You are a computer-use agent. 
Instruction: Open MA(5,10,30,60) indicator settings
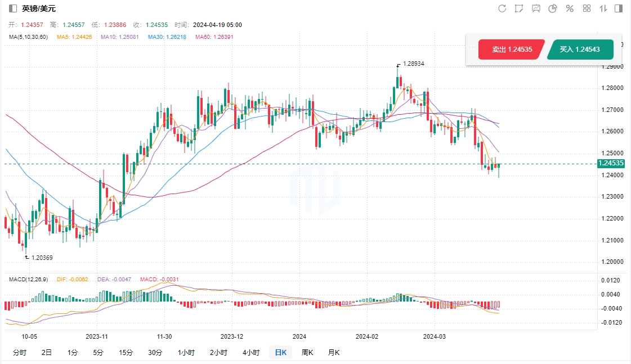29,37
